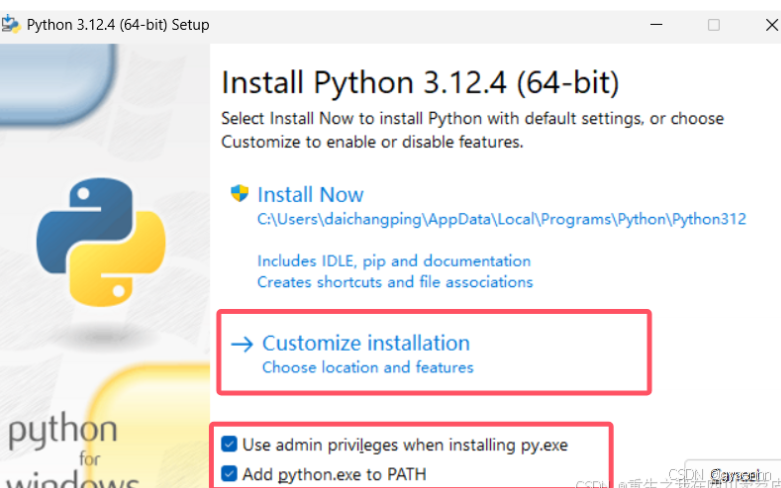The height and width of the screenshot is (488, 781).
Task: Click the disabled maximize button
Action: 714,24
